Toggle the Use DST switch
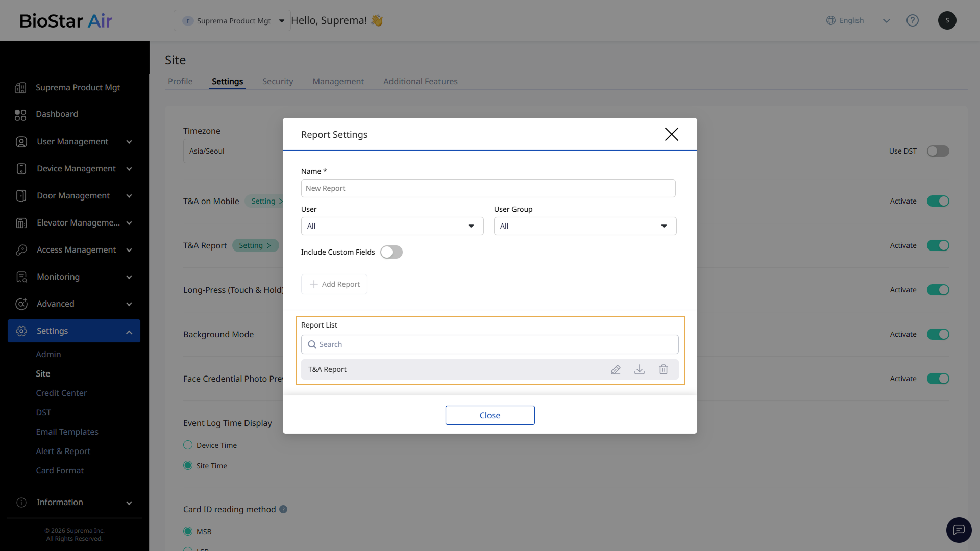The image size is (980, 551). [938, 151]
